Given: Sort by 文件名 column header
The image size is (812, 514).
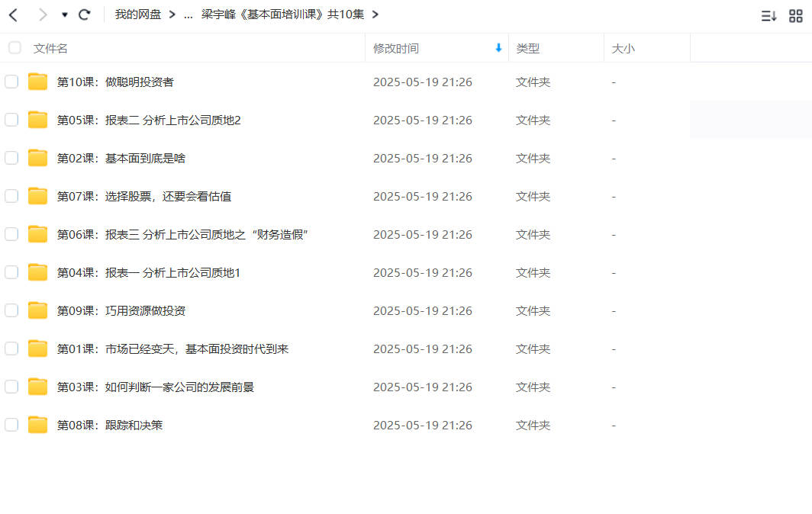Looking at the screenshot, I should point(50,48).
